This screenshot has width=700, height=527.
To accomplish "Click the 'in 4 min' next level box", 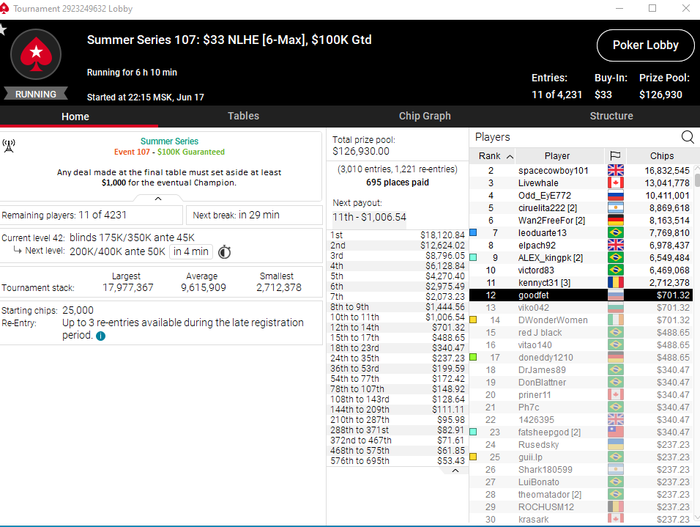I will tap(191, 251).
